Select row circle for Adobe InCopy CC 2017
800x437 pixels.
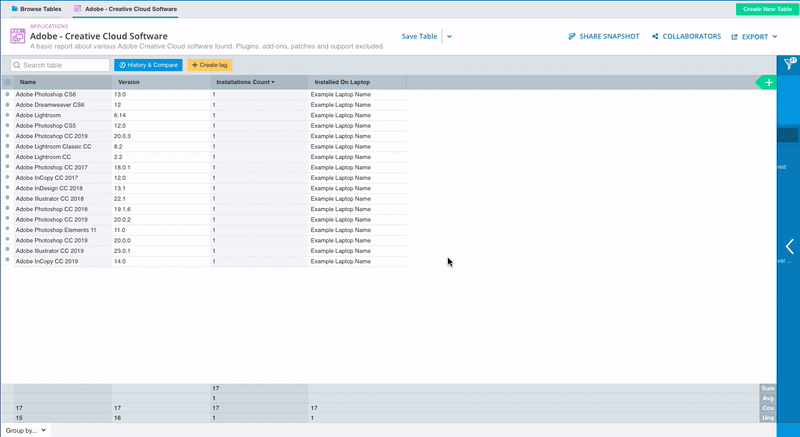[7, 177]
